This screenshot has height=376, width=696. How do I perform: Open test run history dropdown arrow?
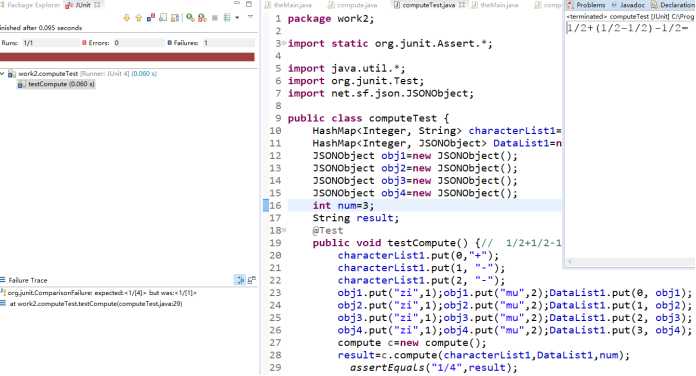[x=237, y=18]
